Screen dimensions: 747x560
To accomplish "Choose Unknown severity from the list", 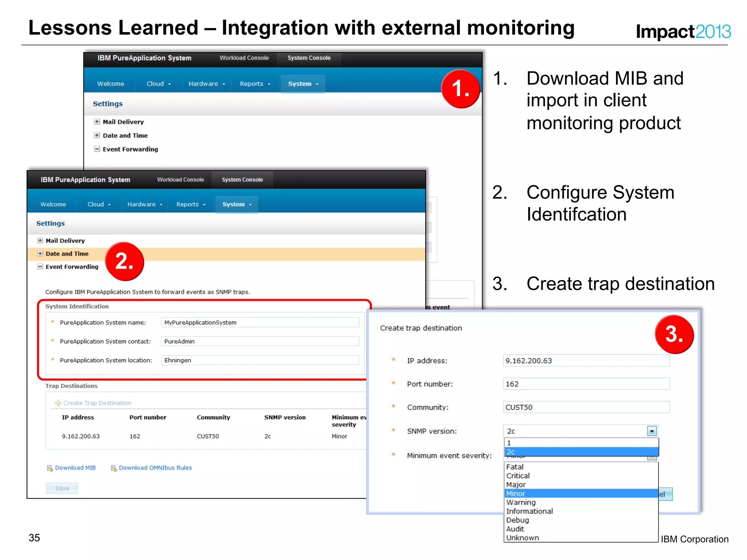I will click(581, 538).
